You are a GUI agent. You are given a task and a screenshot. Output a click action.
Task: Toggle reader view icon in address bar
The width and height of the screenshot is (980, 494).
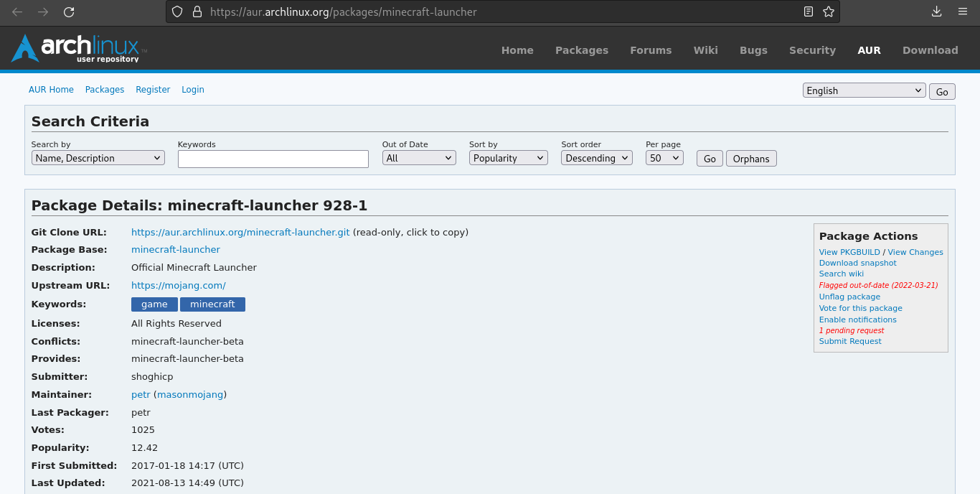809,12
